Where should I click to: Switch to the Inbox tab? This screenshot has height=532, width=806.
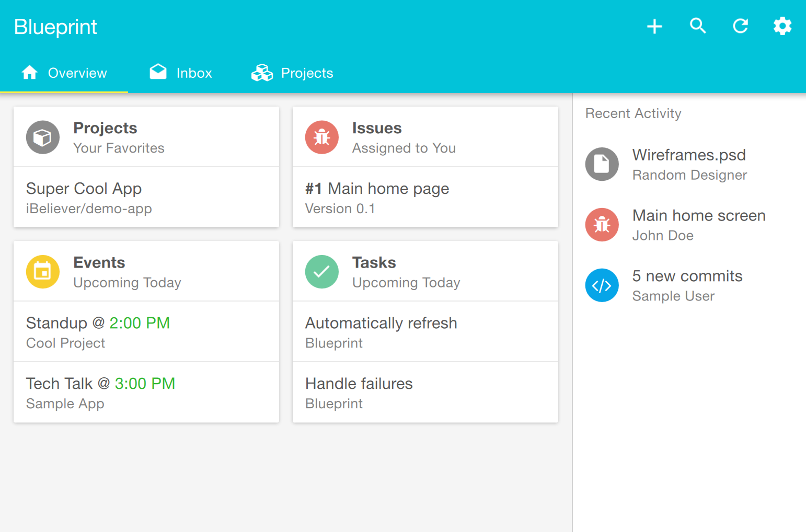click(180, 73)
